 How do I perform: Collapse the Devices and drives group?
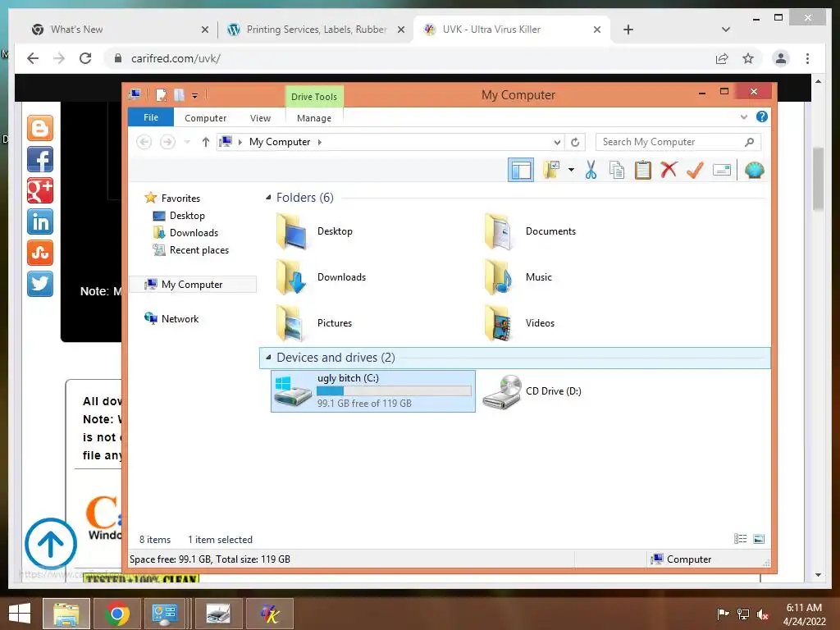coord(268,358)
